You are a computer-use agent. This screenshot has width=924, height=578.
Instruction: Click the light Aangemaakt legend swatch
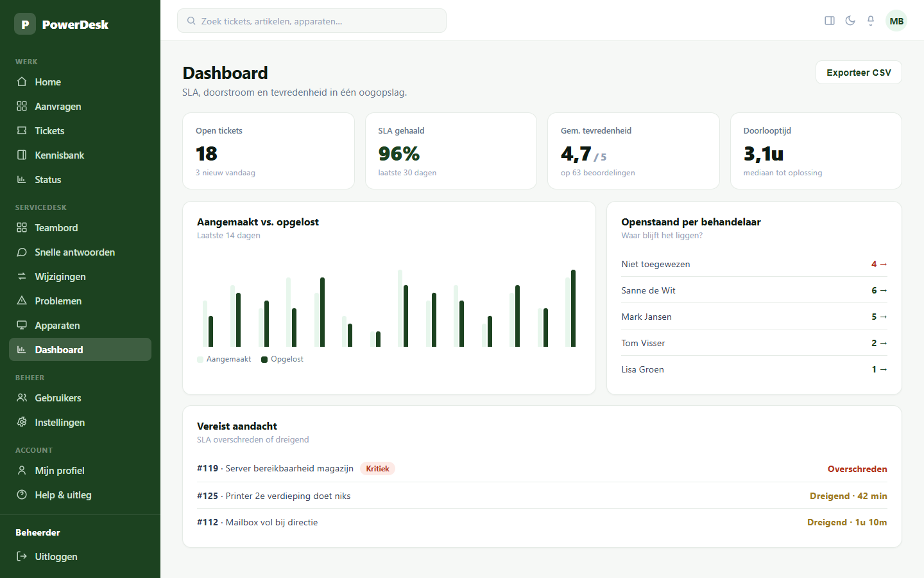(x=200, y=360)
